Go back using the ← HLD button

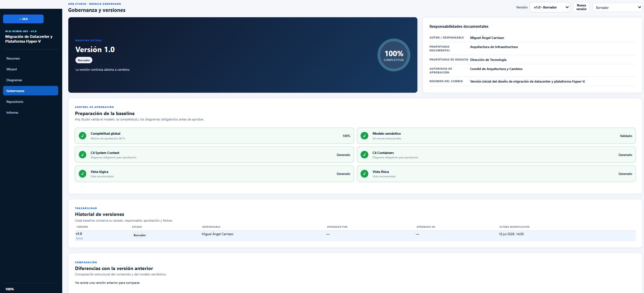click(23, 19)
